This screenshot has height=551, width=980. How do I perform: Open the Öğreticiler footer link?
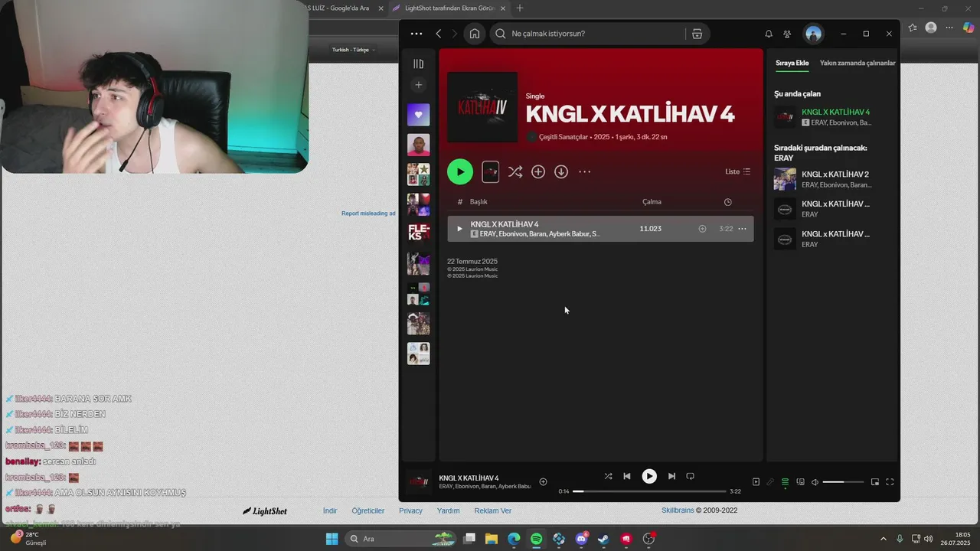367,510
